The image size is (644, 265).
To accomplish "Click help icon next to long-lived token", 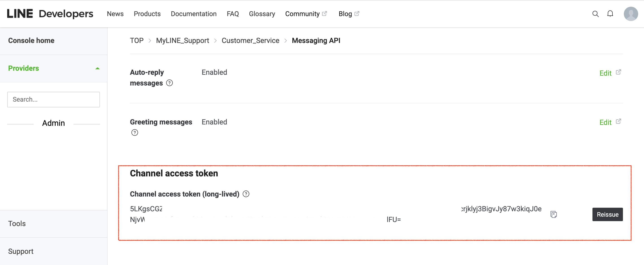I will click(x=246, y=194).
